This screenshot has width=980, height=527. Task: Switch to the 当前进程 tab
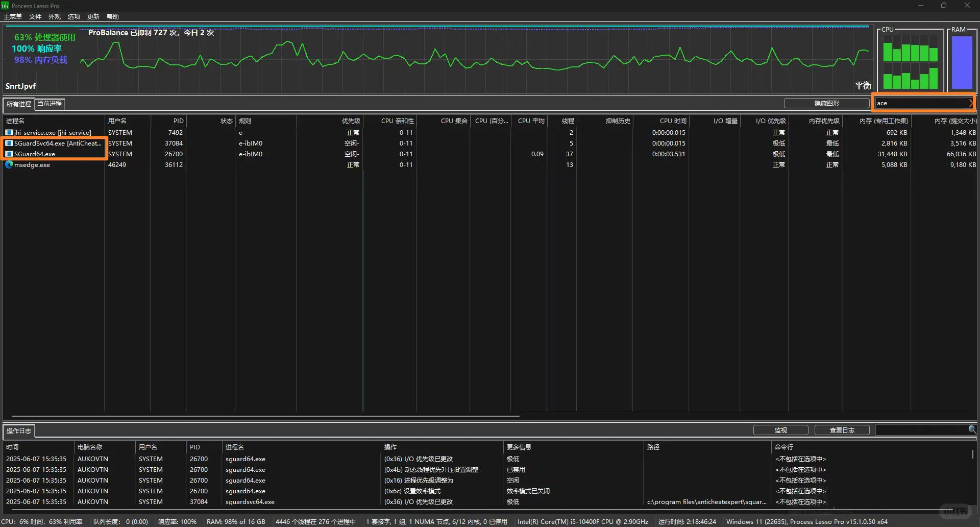coord(50,104)
